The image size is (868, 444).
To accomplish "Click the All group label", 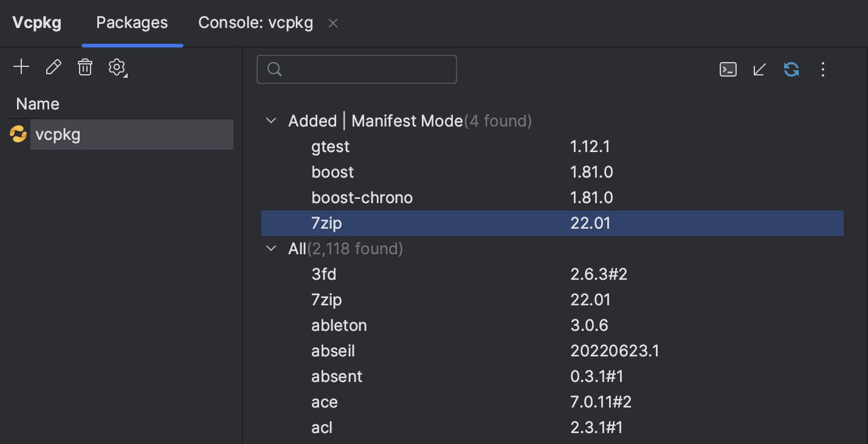I will (297, 249).
